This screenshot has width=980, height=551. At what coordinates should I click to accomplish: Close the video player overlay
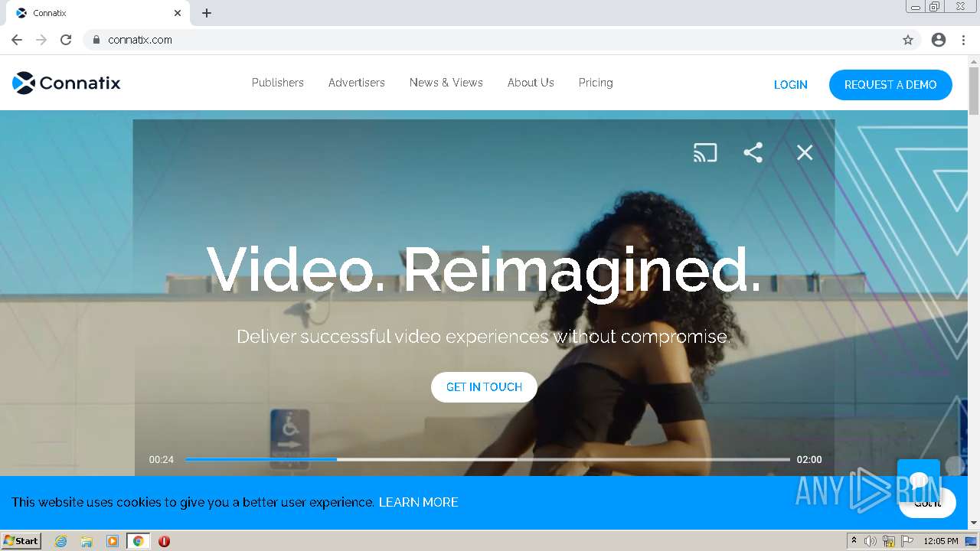tap(805, 152)
